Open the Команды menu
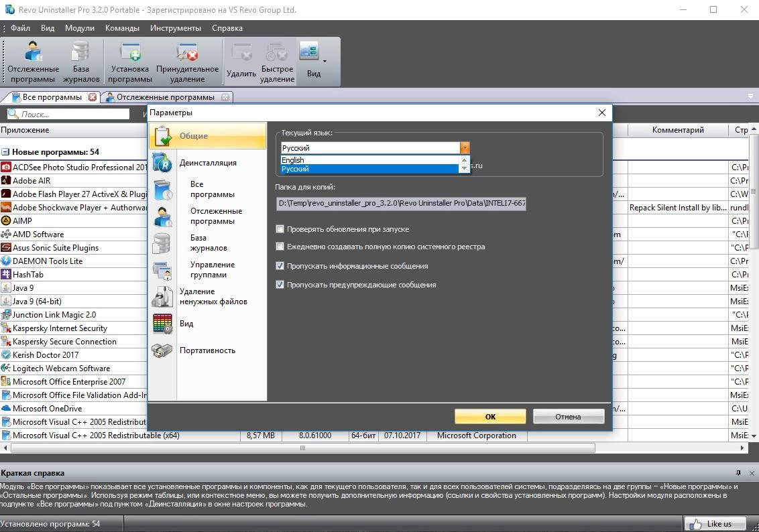This screenshot has width=759, height=532. 123,28
